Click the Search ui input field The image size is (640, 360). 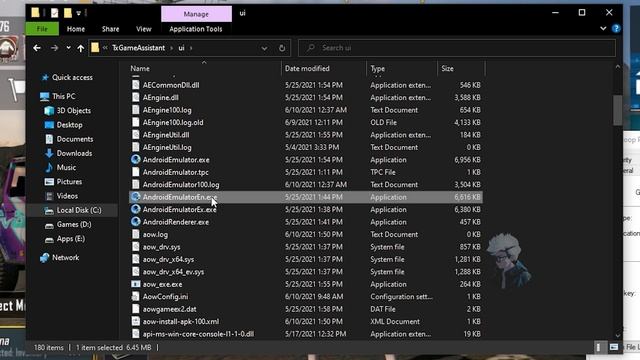[x=457, y=48]
